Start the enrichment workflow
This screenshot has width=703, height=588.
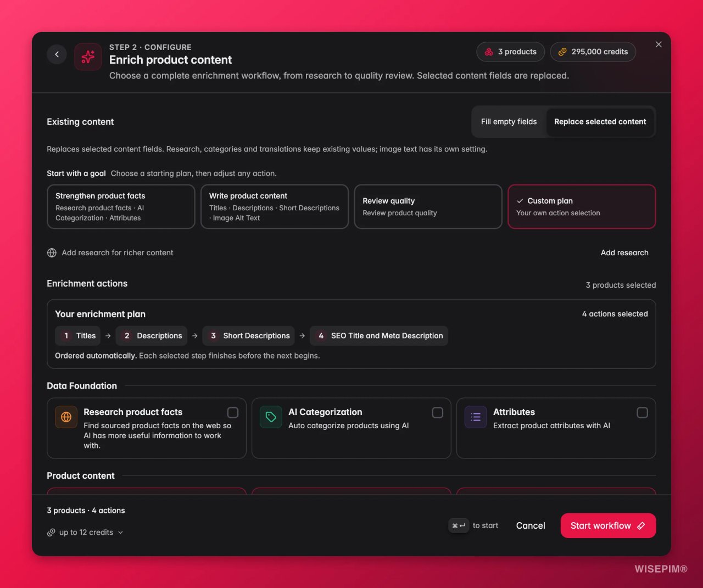(x=608, y=526)
